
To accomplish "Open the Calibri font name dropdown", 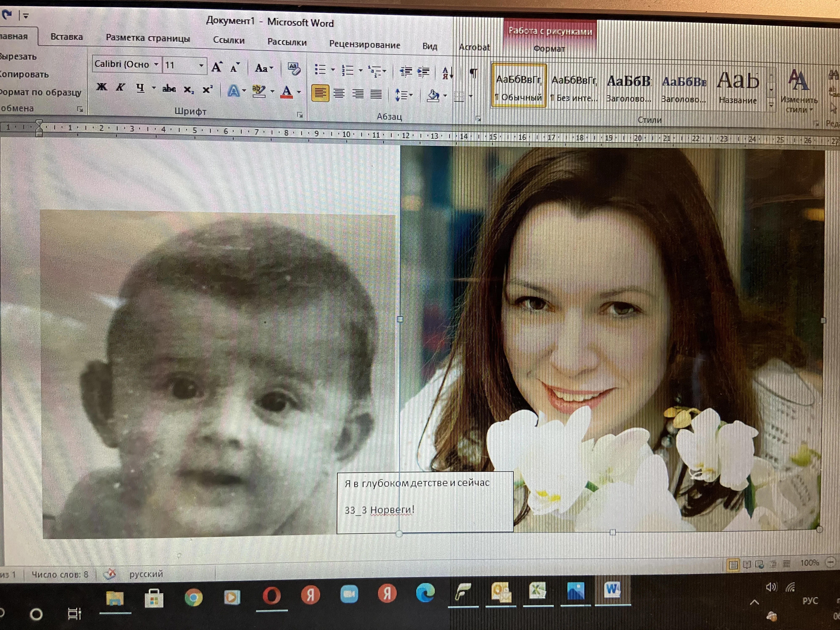I will pyautogui.click(x=156, y=64).
